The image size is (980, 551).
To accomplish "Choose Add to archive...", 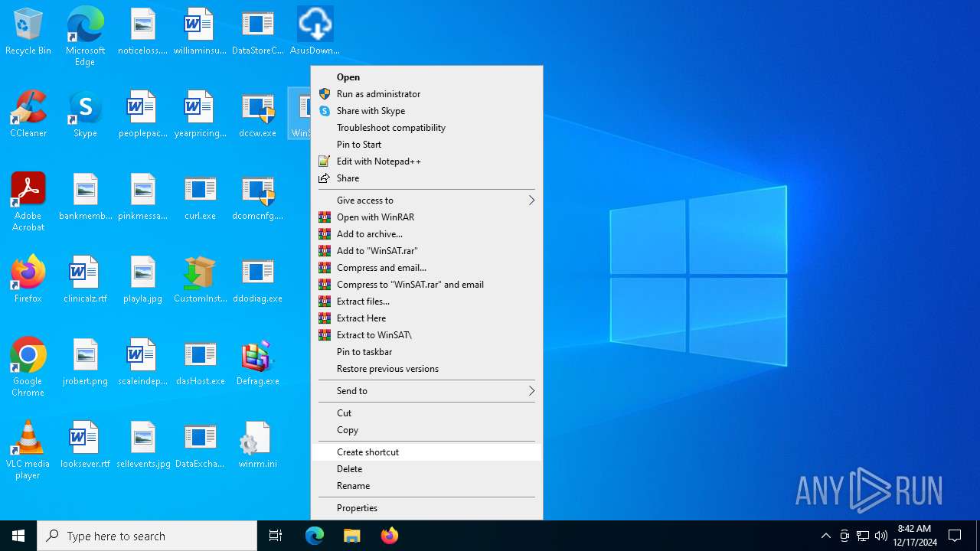I will 426,234.
